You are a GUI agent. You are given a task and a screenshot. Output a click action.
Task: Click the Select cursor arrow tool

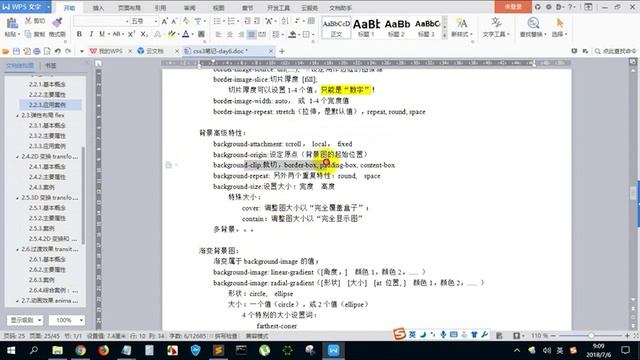(x=560, y=24)
